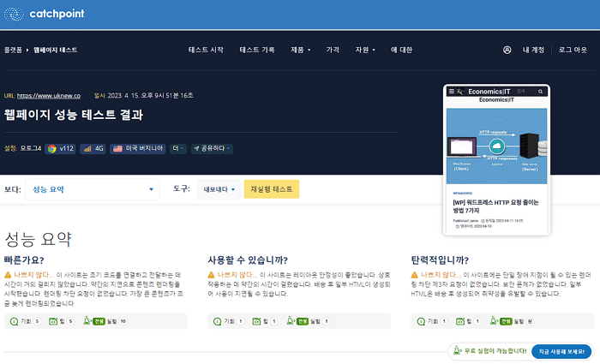Open the 공유하다 share dropdown
The height and width of the screenshot is (364, 600).
click(213, 148)
